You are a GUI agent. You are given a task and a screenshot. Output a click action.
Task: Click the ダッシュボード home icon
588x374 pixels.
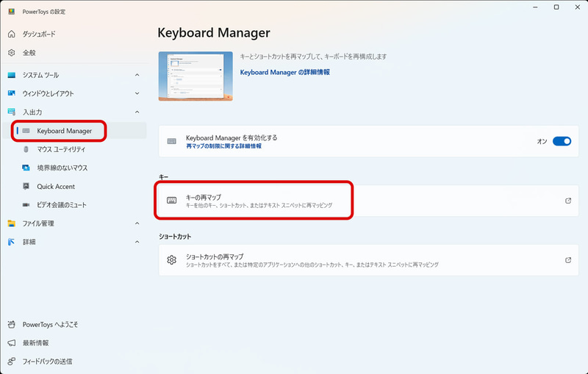12,34
